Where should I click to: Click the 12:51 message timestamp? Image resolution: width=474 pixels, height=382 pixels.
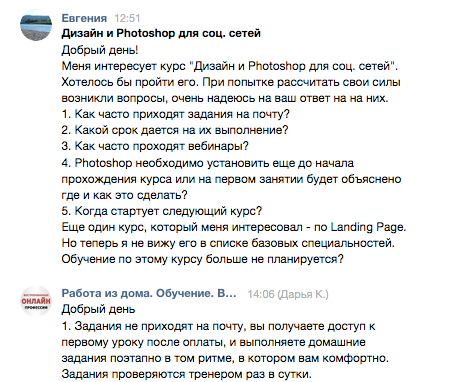pos(127,18)
